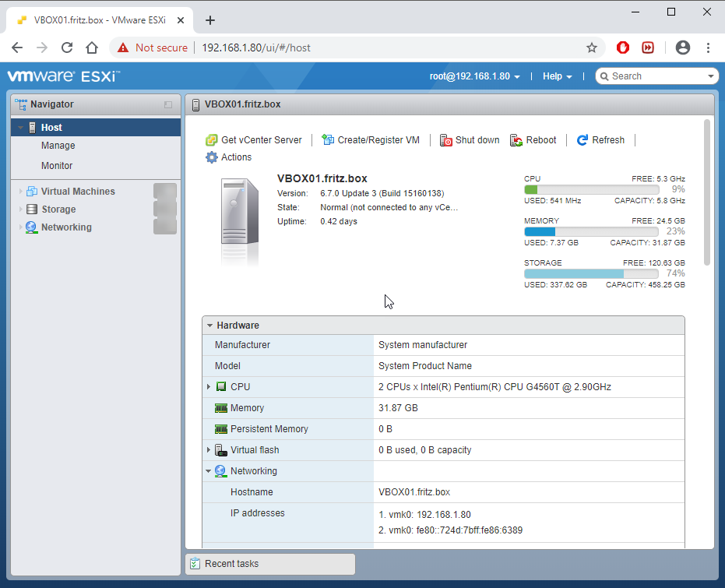
Task: Click the Navigator panel tree icon
Action: [x=21, y=104]
